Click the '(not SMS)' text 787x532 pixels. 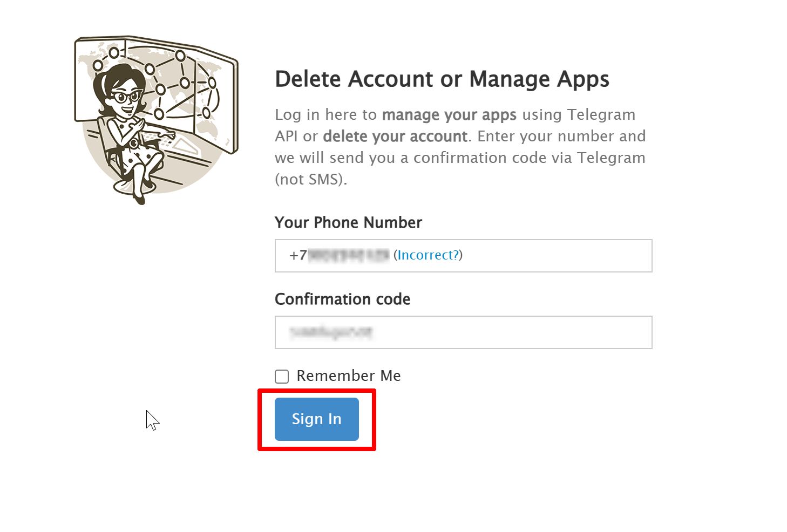click(310, 179)
